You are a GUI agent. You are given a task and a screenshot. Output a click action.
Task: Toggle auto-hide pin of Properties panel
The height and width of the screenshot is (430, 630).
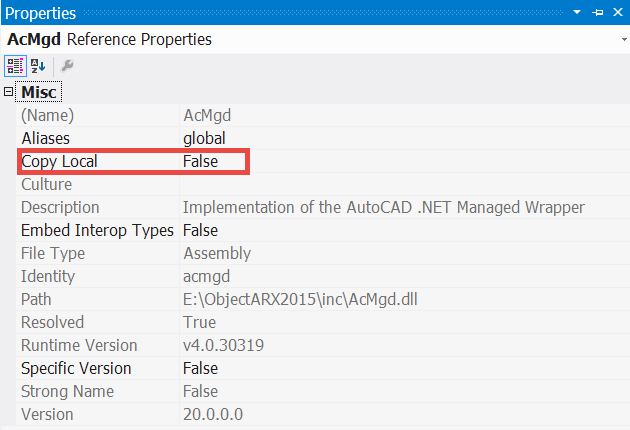[x=597, y=12]
